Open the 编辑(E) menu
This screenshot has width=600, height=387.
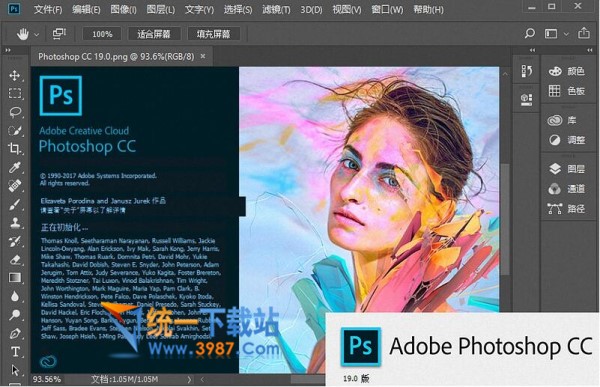point(86,9)
